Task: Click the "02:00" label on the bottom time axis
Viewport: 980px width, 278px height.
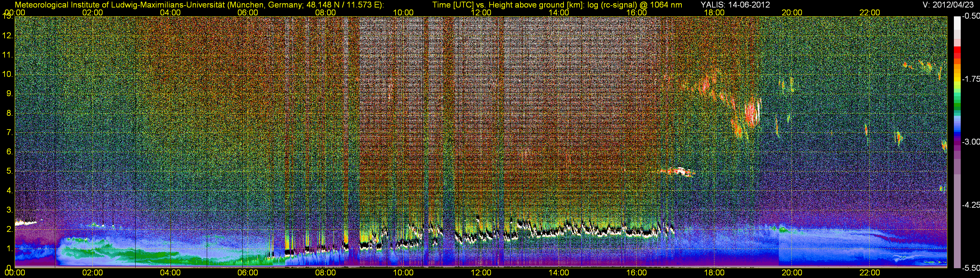Action: coord(92,273)
